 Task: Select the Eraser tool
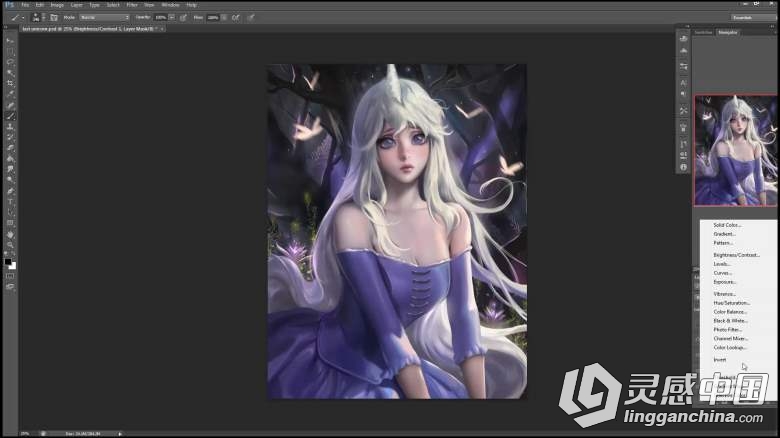10,148
